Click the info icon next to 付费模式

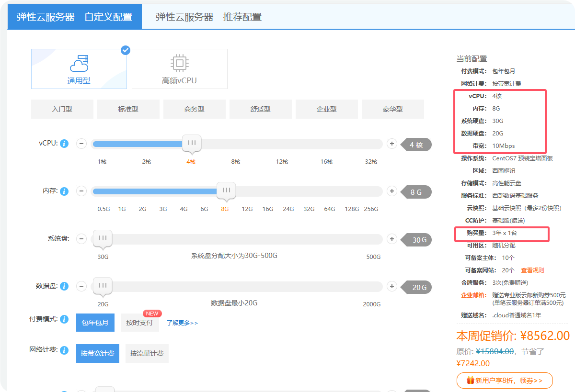65,319
